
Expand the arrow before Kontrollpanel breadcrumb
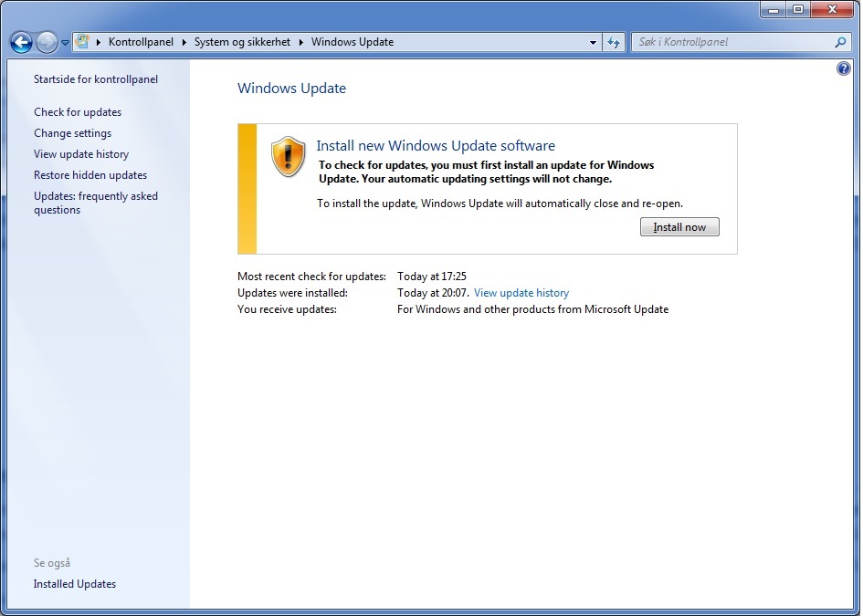(99, 42)
